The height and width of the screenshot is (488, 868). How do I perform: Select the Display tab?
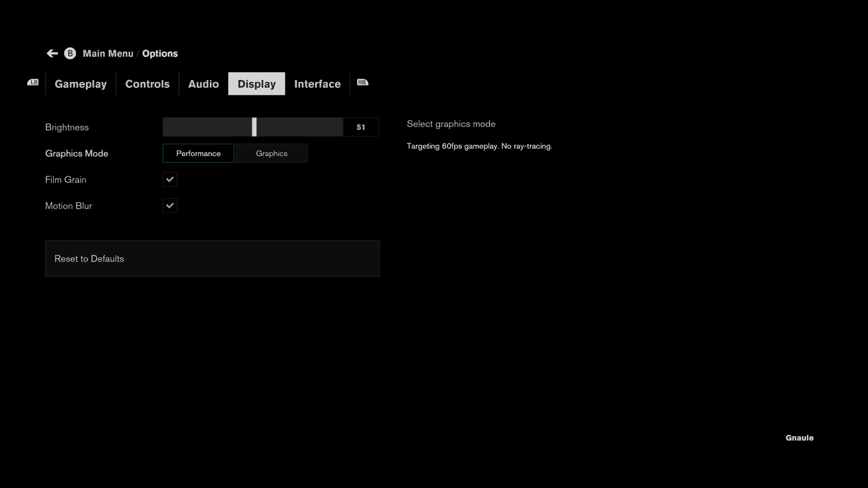(256, 84)
